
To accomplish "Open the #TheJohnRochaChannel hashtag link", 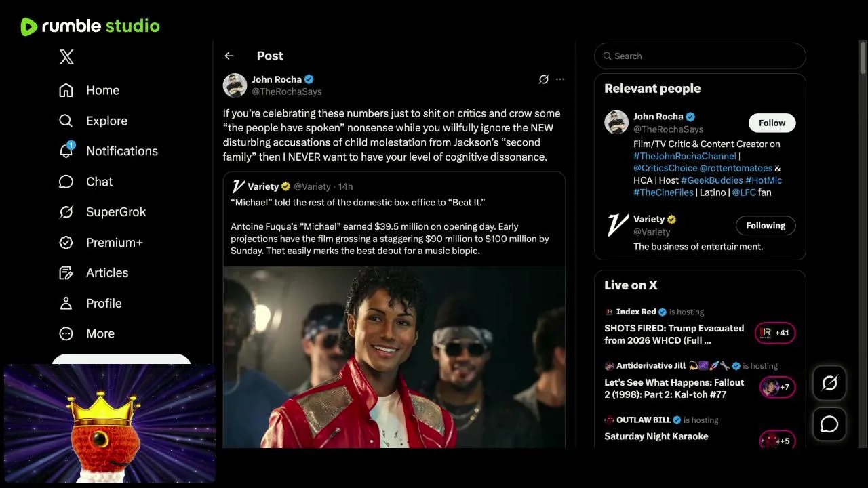I will pyautogui.click(x=684, y=156).
